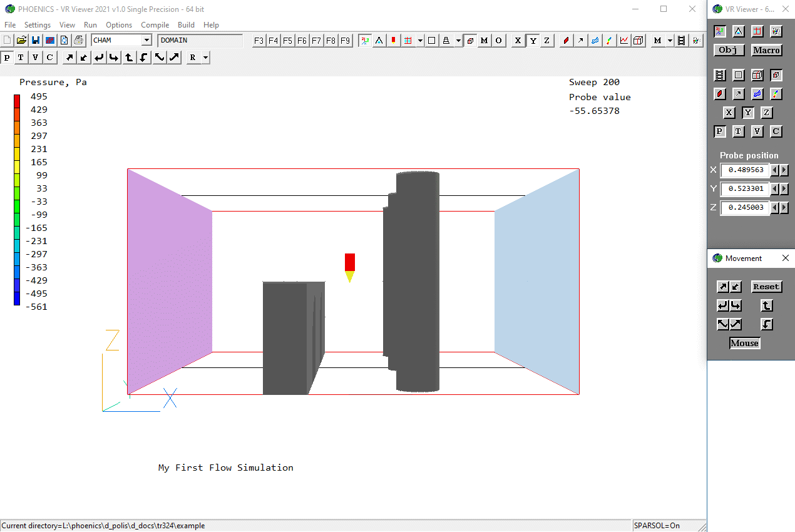795x532 pixels.
Task: Toggle Pressure variable P in left toolbar
Action: click(7, 58)
